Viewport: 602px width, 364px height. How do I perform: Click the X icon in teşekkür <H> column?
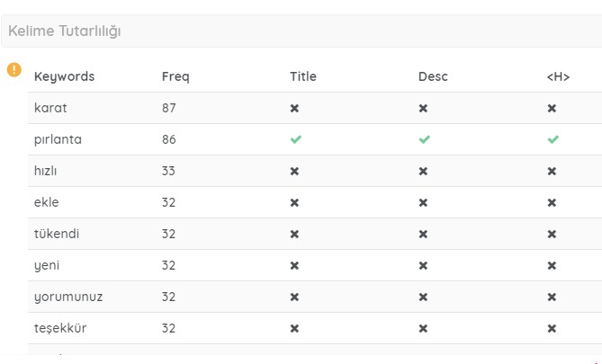pos(552,329)
